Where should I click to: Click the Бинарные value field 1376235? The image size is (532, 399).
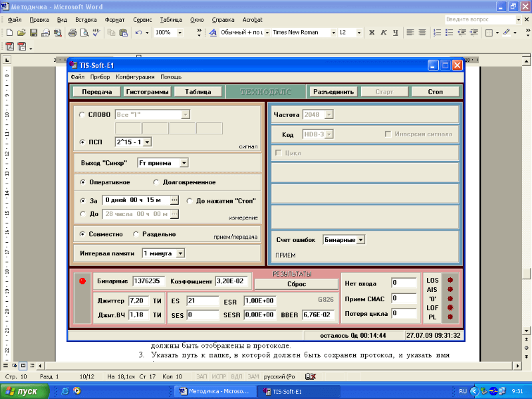pyautogui.click(x=148, y=281)
